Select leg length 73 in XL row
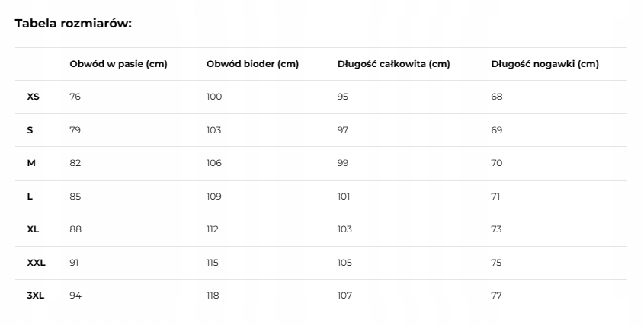 [497, 229]
